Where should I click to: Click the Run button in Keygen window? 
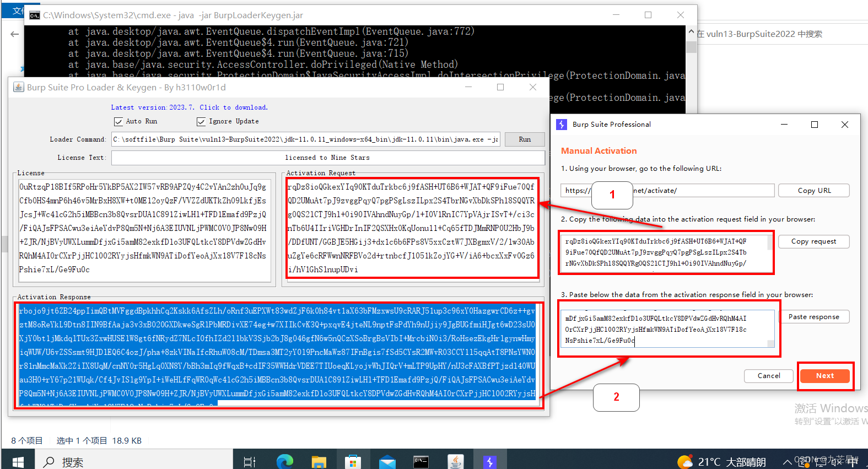(x=525, y=139)
